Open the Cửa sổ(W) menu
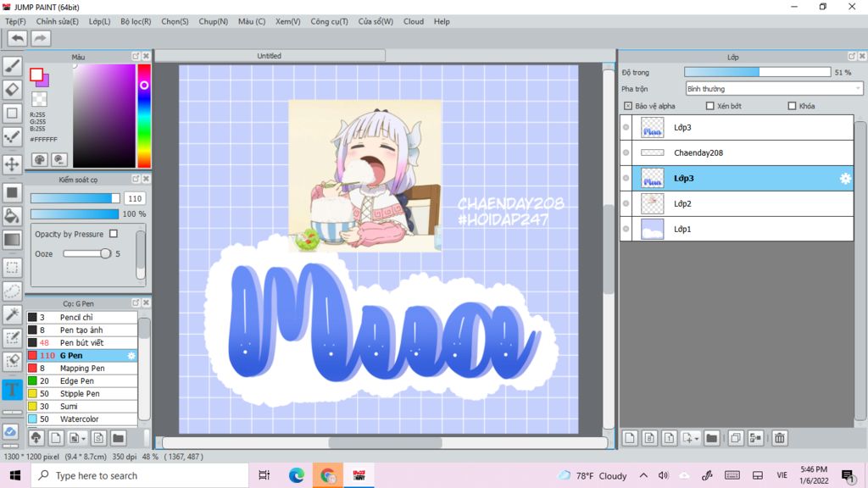 click(x=376, y=21)
